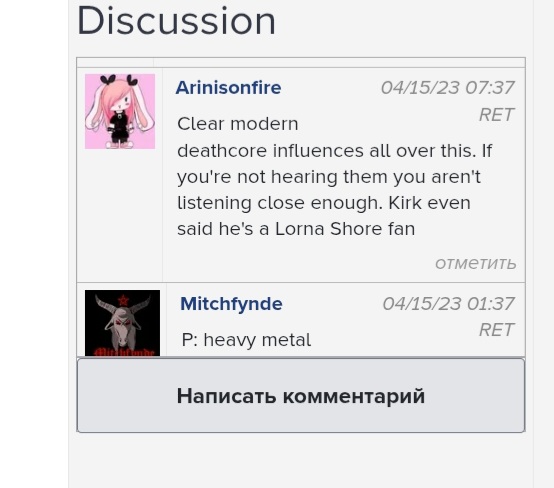
Task: Open Mitchfynde's goat skull avatar
Action: pyautogui.click(x=122, y=323)
